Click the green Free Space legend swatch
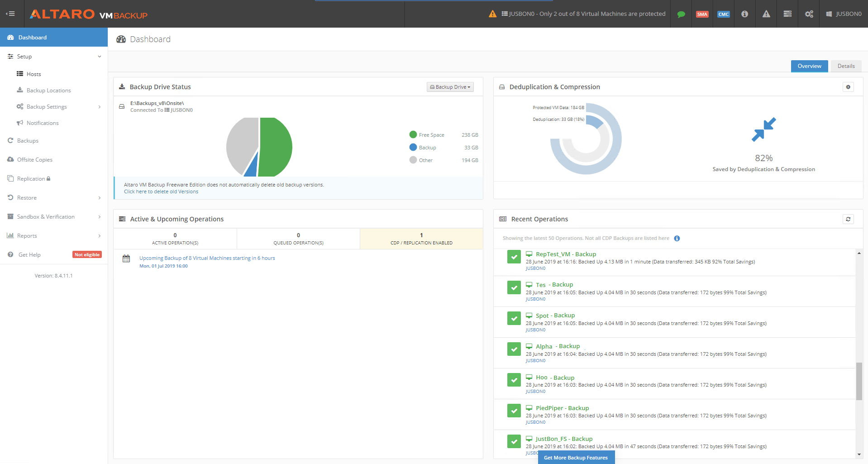This screenshot has width=868, height=464. 413,135
